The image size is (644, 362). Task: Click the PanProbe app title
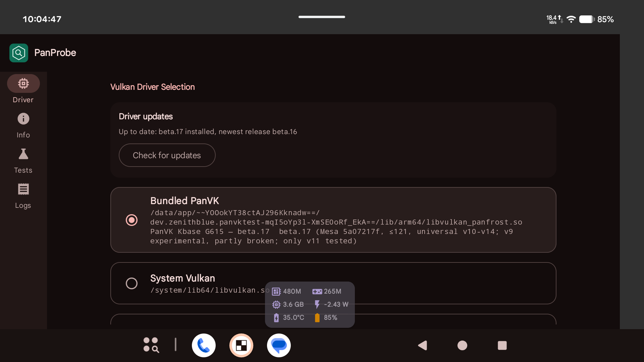tap(55, 53)
